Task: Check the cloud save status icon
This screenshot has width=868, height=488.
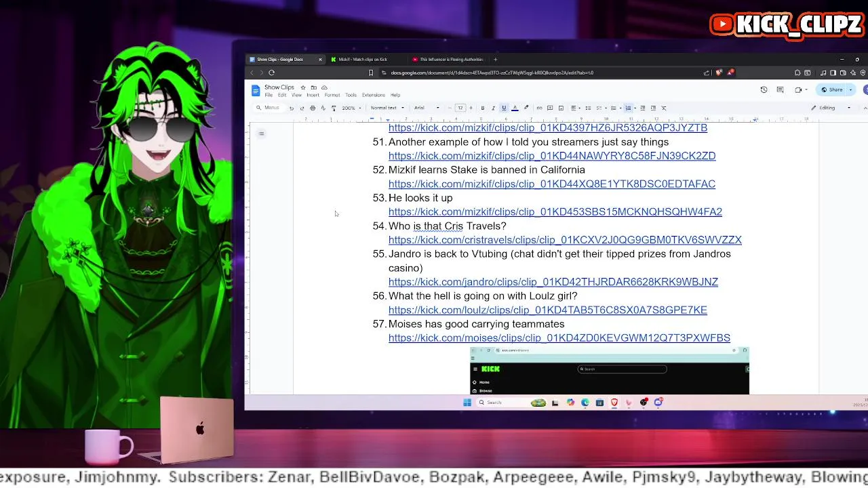Action: [x=324, y=87]
